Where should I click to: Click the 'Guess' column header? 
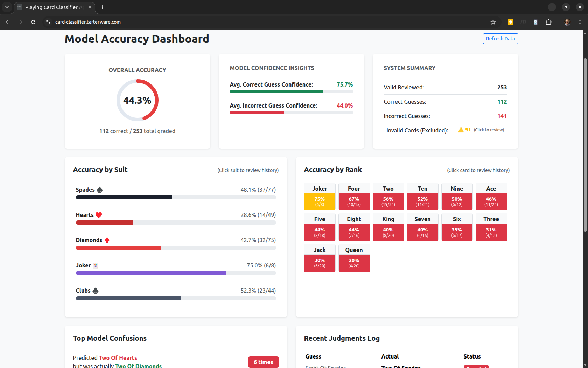coord(313,356)
